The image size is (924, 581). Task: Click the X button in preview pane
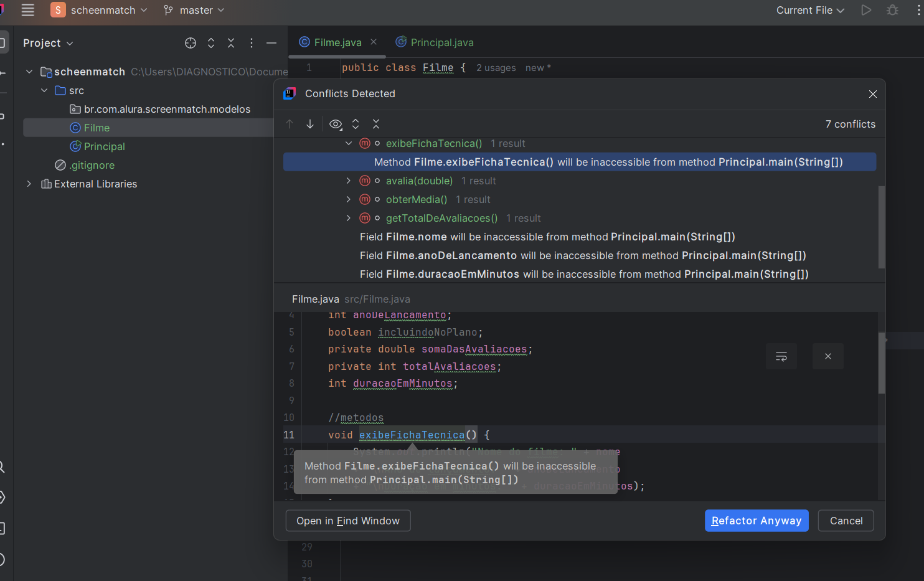828,356
